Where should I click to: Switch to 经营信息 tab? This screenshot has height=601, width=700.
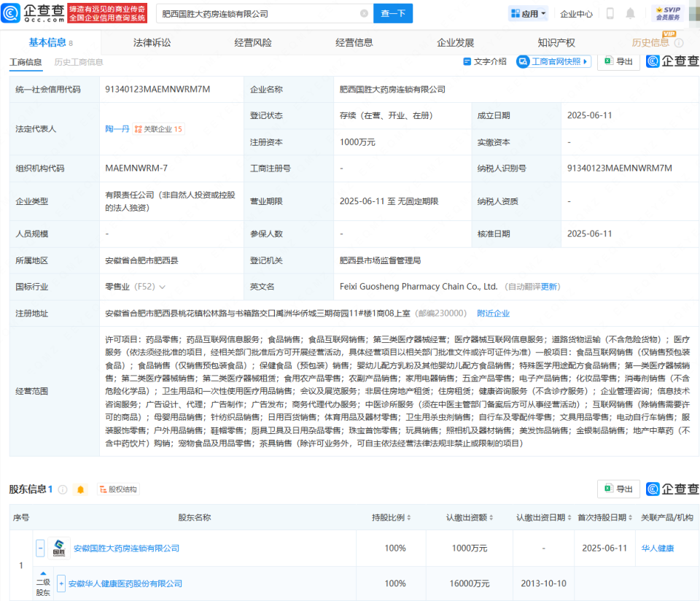tap(354, 43)
